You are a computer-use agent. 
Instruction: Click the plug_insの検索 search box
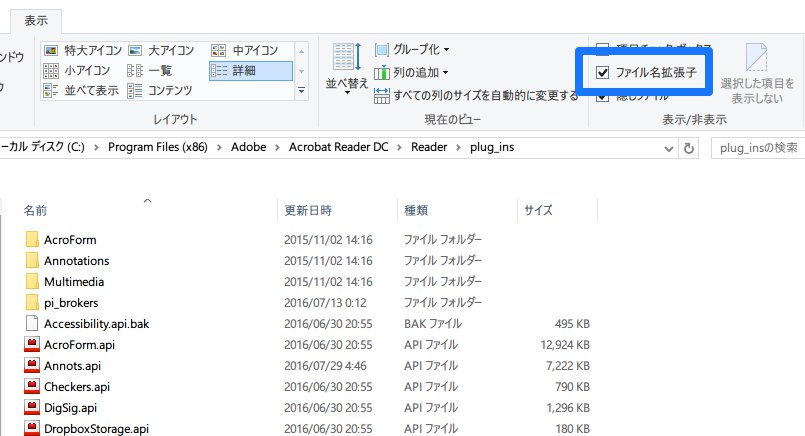[758, 148]
